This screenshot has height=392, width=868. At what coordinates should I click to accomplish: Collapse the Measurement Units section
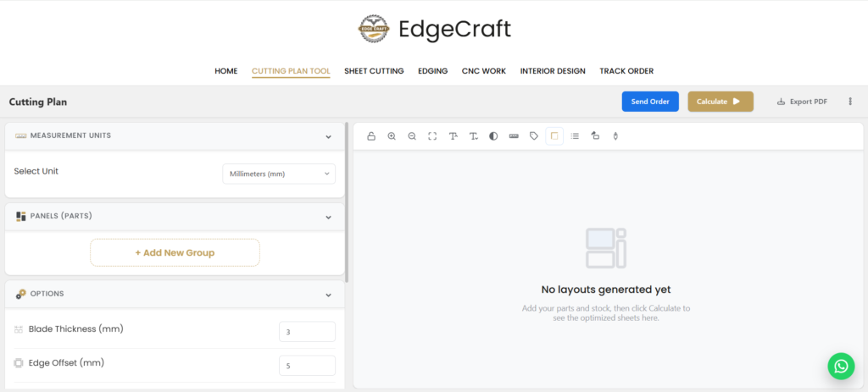tap(328, 136)
